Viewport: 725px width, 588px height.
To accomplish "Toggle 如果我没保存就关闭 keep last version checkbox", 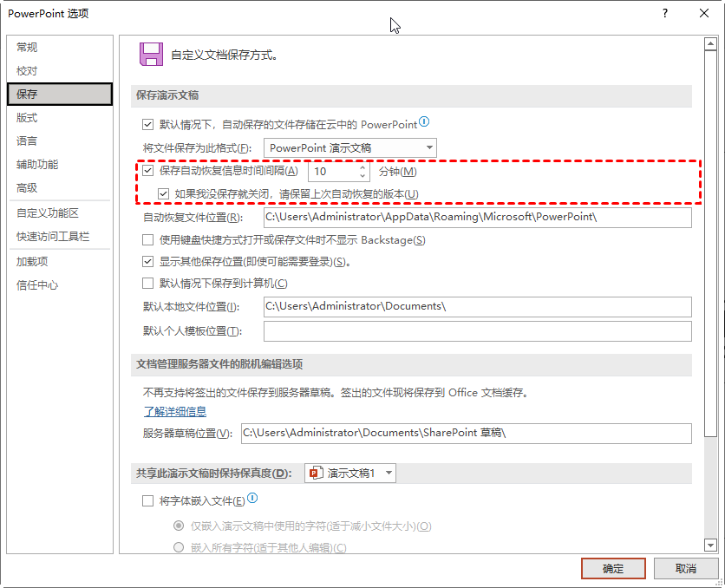I will pyautogui.click(x=163, y=193).
